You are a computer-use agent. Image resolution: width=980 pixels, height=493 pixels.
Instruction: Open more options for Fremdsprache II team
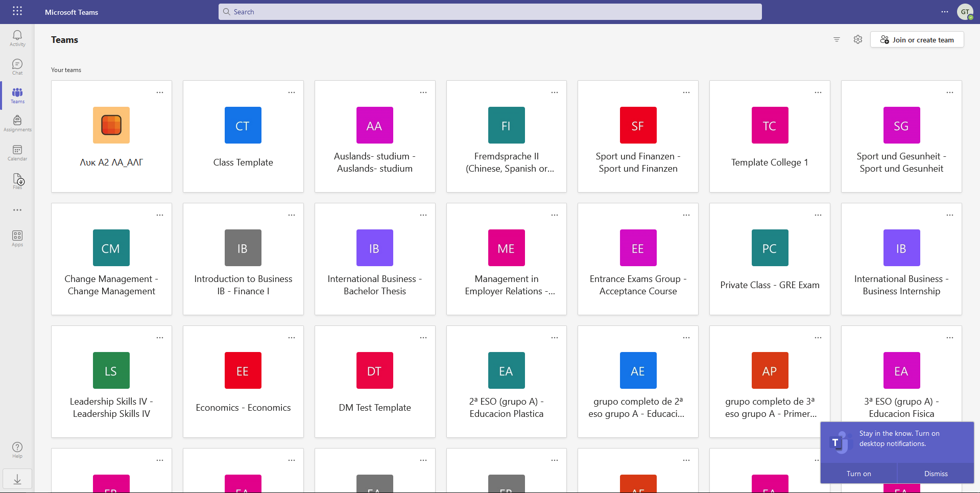555,92
